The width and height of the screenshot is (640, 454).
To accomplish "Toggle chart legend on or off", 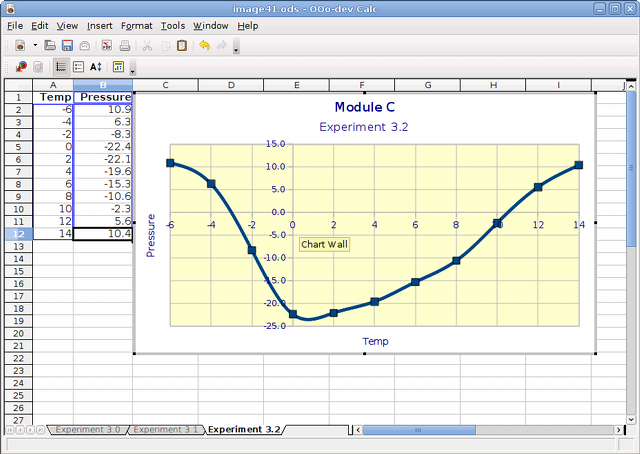I will coord(78,67).
